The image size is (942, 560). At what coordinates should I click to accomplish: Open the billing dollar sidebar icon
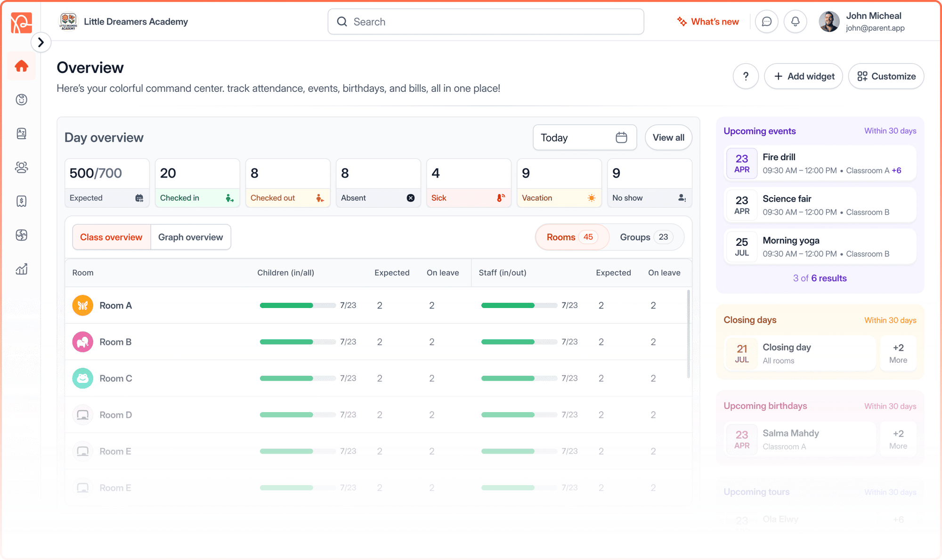(22, 202)
